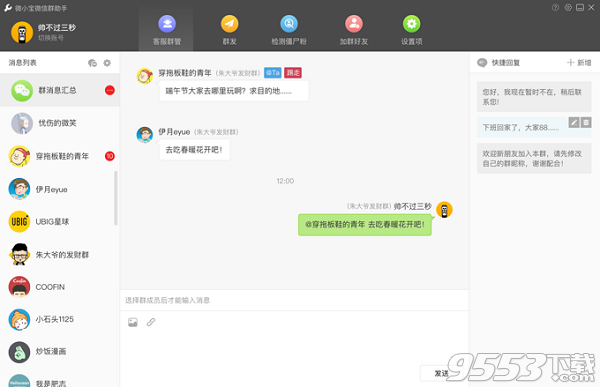The width and height of the screenshot is (600, 387).
Task: Open the 小石头1125 conversation
Action: coord(60,319)
